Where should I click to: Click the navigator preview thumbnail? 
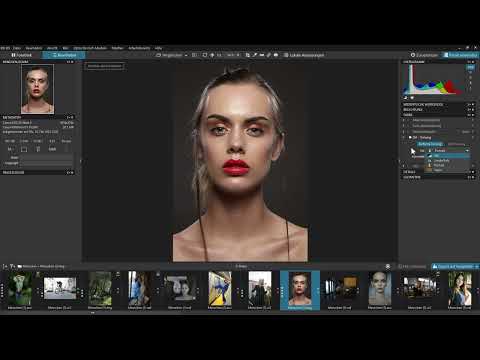[37, 89]
